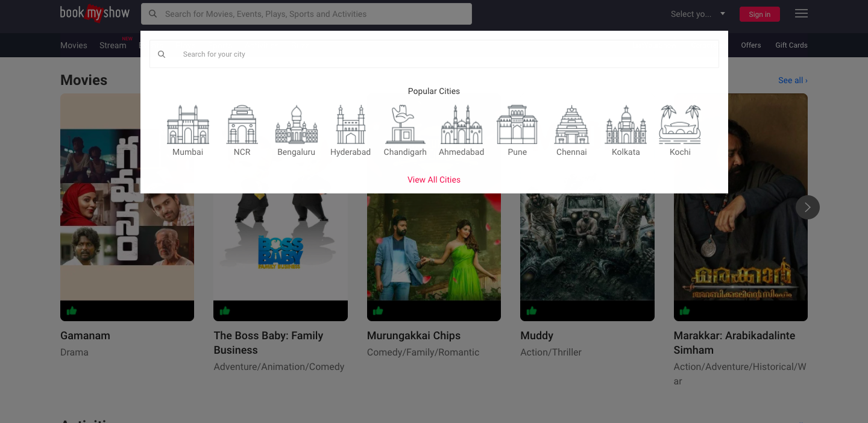This screenshot has height=423, width=868.
Task: Click the NCR city label
Action: coord(242,152)
